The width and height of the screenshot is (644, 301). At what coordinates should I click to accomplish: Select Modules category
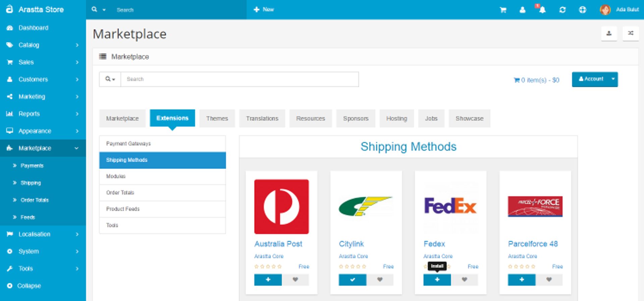coord(162,176)
